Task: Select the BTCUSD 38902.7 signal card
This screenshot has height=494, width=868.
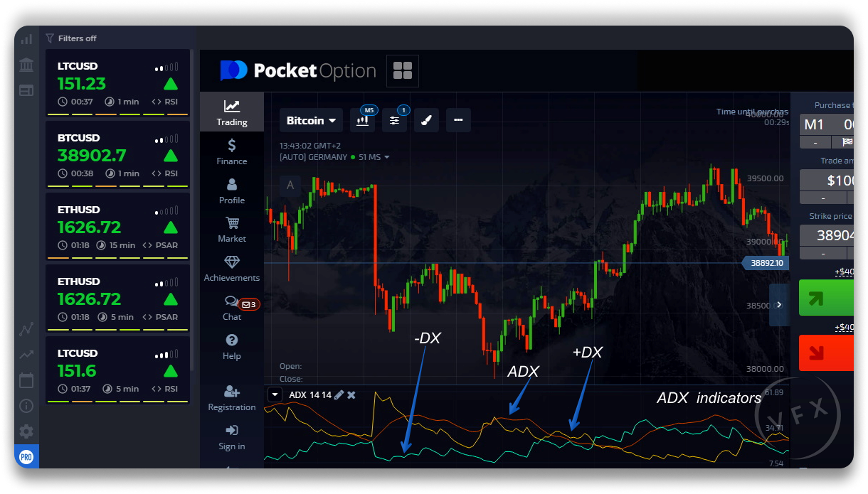Action: pos(117,155)
